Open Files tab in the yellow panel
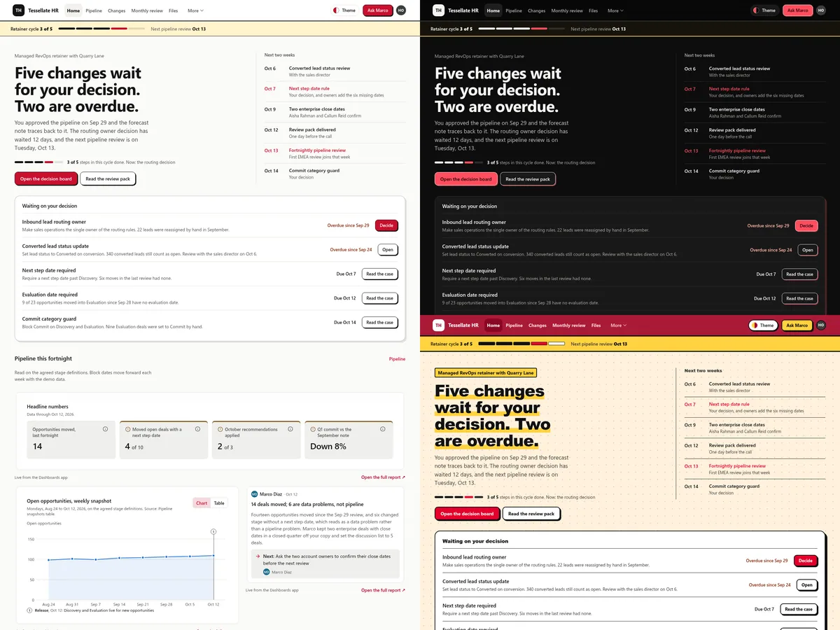The height and width of the screenshot is (630, 840). [x=596, y=325]
